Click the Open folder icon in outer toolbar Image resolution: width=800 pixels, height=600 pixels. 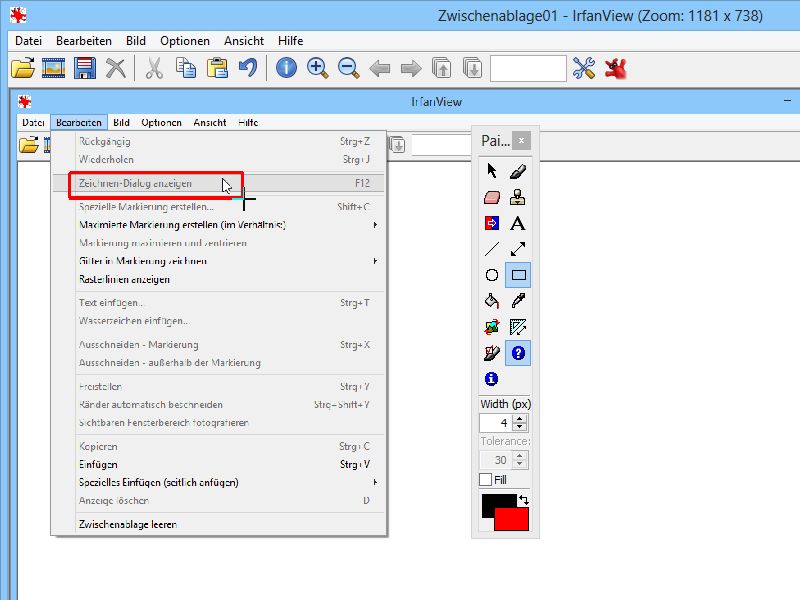click(x=23, y=68)
